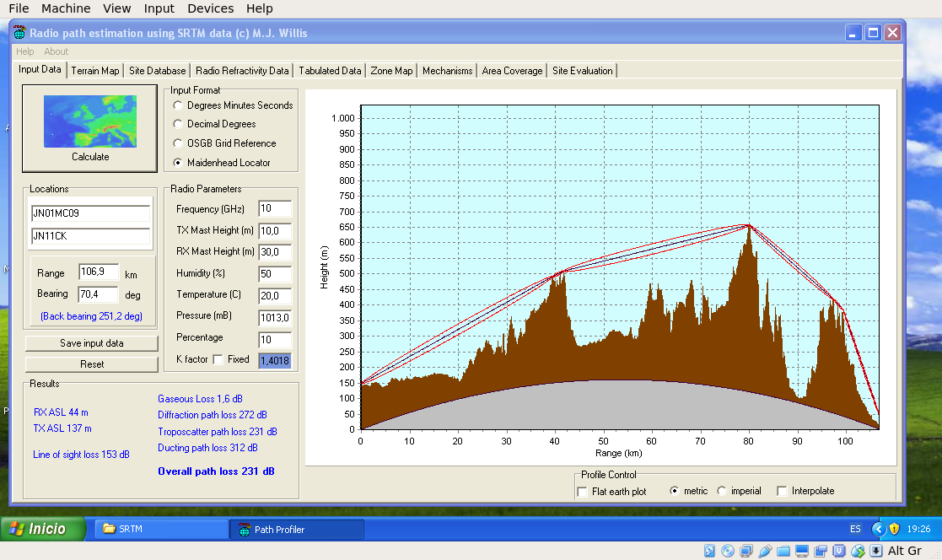Click the Frequency (GHz) input field
Viewport: 942px width, 560px height.
tap(275, 208)
